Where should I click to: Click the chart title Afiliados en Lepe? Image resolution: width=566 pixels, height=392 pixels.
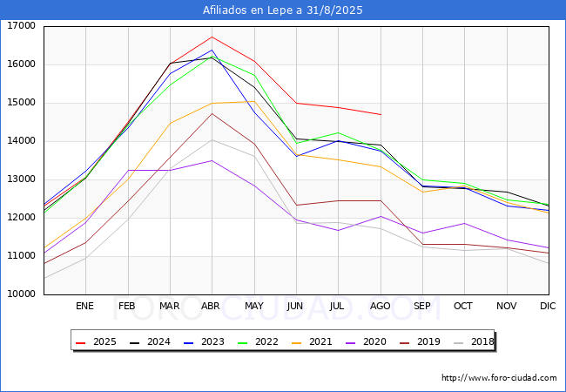coord(283,10)
